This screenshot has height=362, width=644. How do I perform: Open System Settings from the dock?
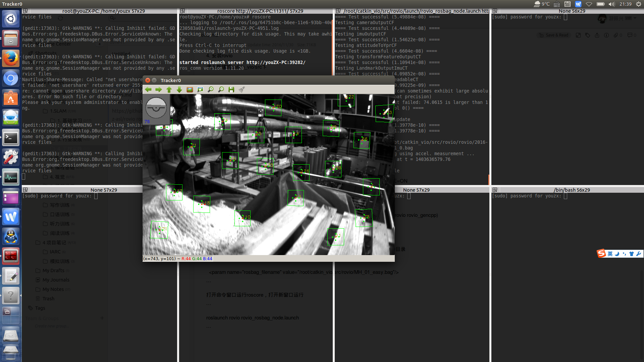(x=11, y=158)
